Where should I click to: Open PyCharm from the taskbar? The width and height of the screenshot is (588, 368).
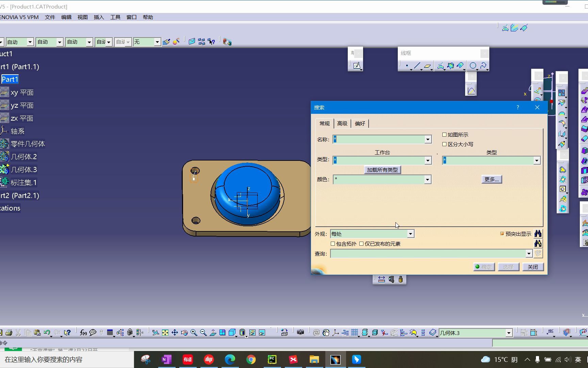click(x=272, y=359)
